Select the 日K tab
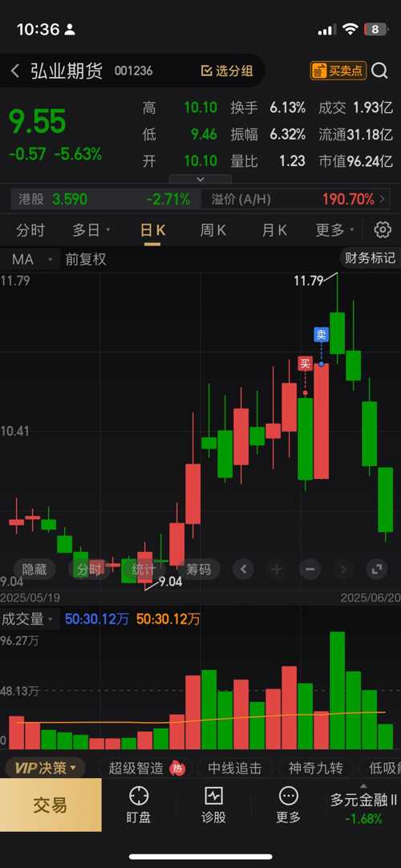401x868 pixels. click(152, 230)
